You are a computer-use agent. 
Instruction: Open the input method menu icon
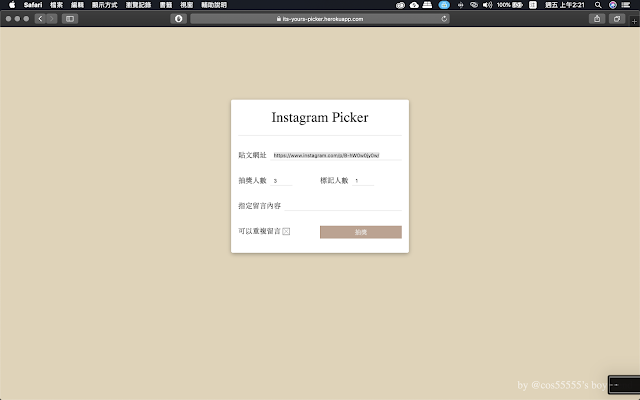[533, 5]
